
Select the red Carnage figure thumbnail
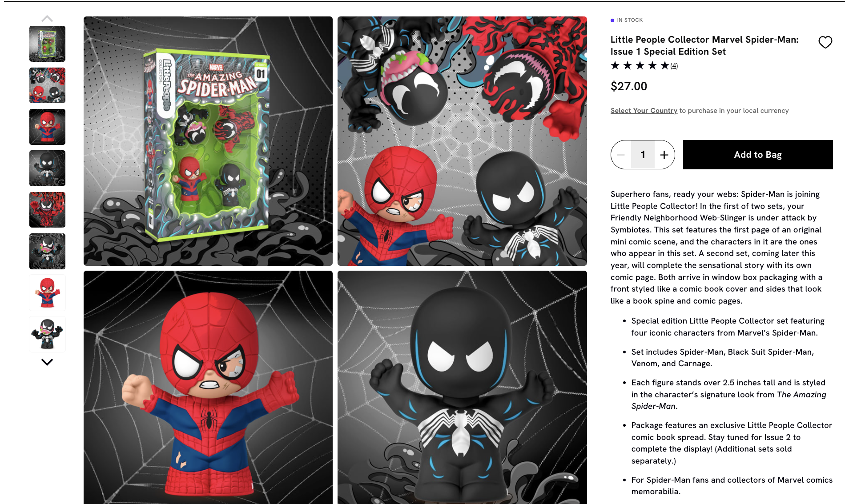coord(47,210)
